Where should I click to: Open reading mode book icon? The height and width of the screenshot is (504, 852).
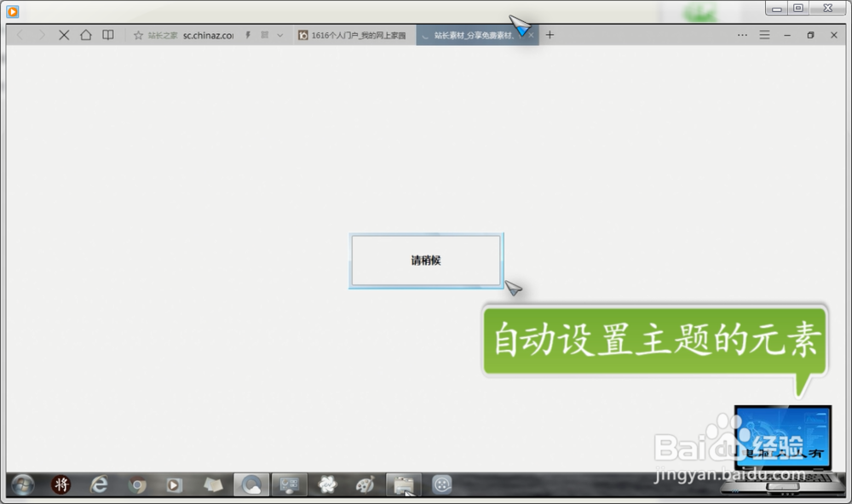pyautogui.click(x=108, y=35)
